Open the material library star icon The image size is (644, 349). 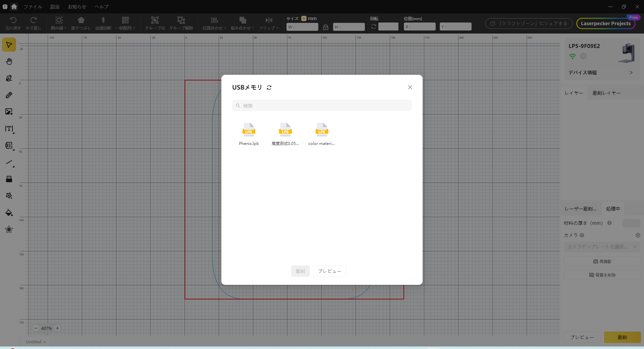(x=9, y=230)
